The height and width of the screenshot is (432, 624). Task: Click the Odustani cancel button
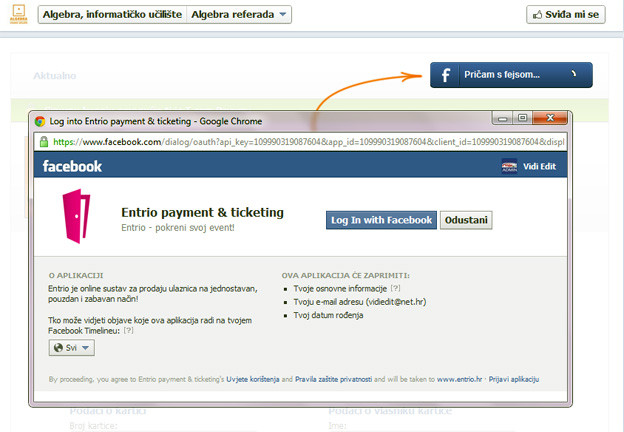(466, 220)
